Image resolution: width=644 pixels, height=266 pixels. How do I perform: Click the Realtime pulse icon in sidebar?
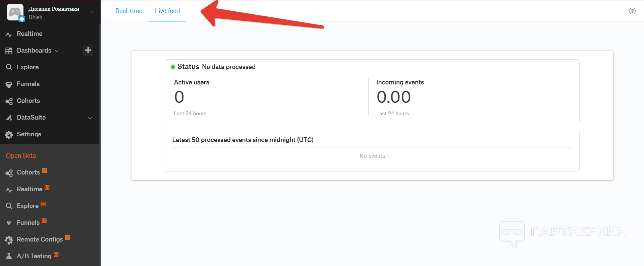point(9,34)
